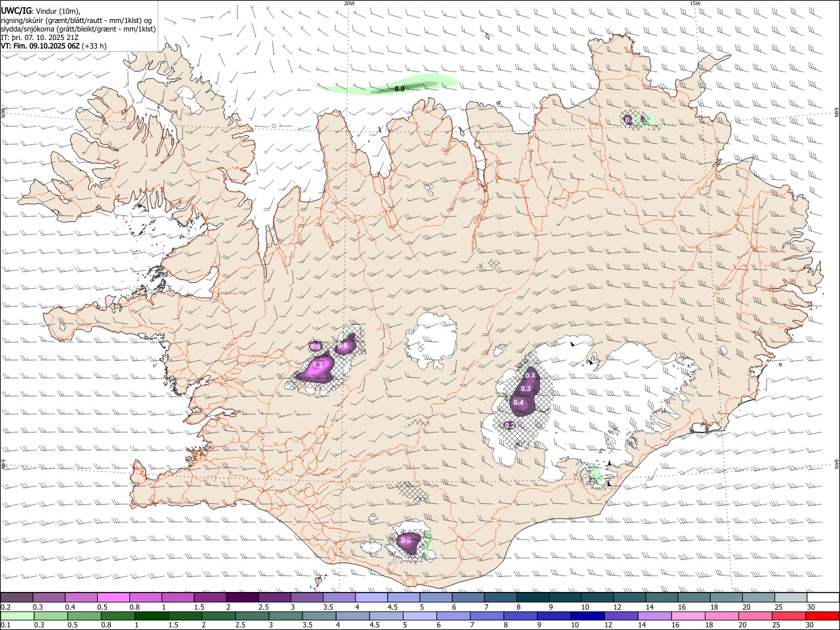Click the 'VT: Fim. 09.10.2025 06Z (+33 h)' line

pyautogui.click(x=54, y=46)
